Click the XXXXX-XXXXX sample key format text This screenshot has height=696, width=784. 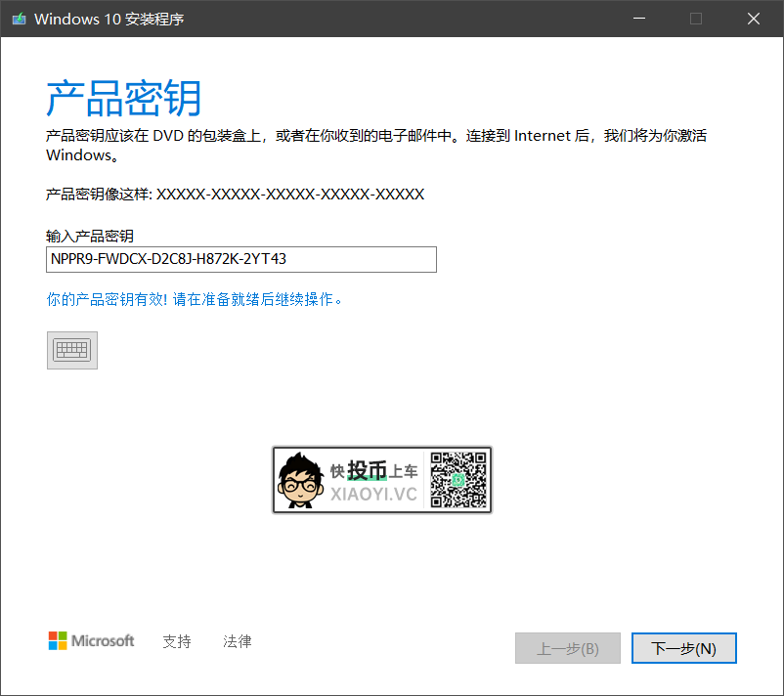(290, 194)
